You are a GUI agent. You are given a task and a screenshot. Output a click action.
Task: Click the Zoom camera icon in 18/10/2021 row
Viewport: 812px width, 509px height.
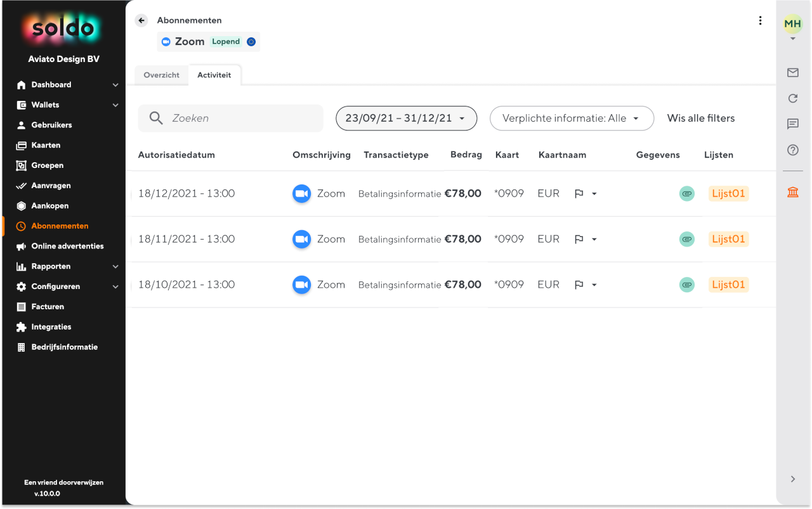click(x=301, y=285)
